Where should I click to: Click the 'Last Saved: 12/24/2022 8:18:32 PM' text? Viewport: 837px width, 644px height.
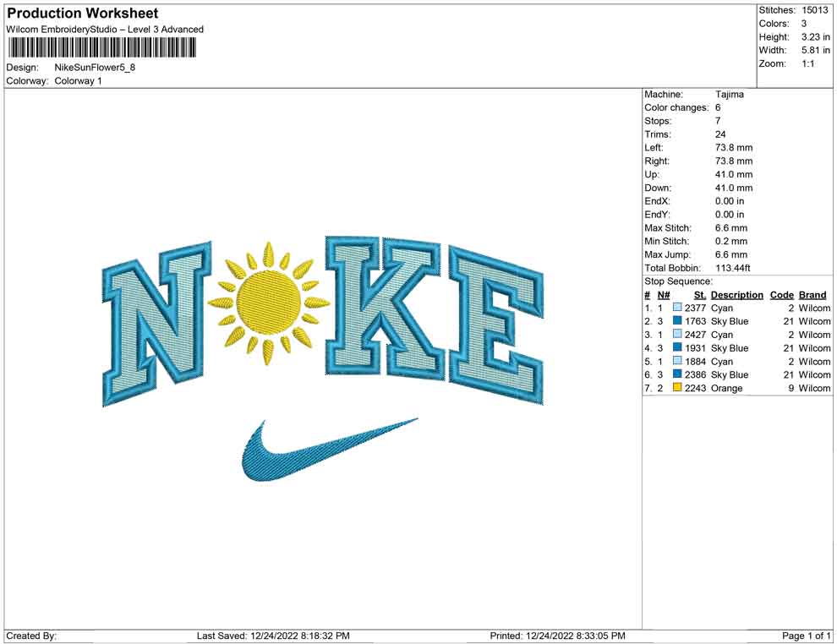[x=273, y=636]
